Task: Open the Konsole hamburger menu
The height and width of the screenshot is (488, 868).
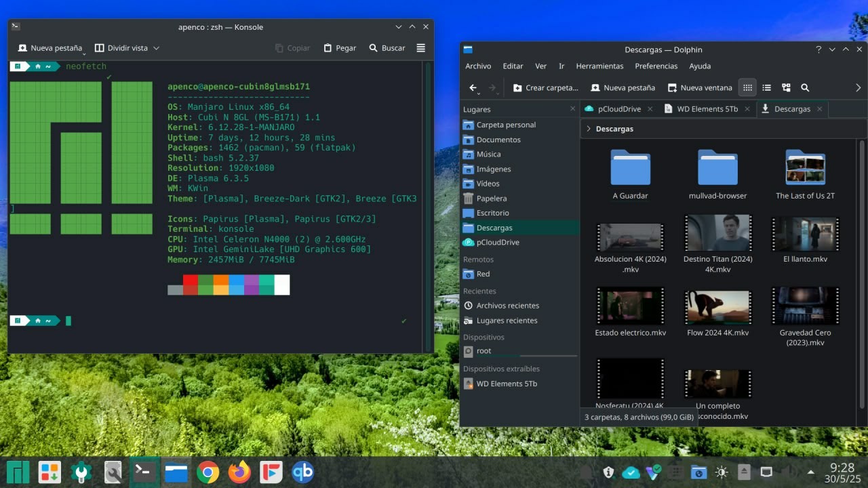Action: point(421,48)
